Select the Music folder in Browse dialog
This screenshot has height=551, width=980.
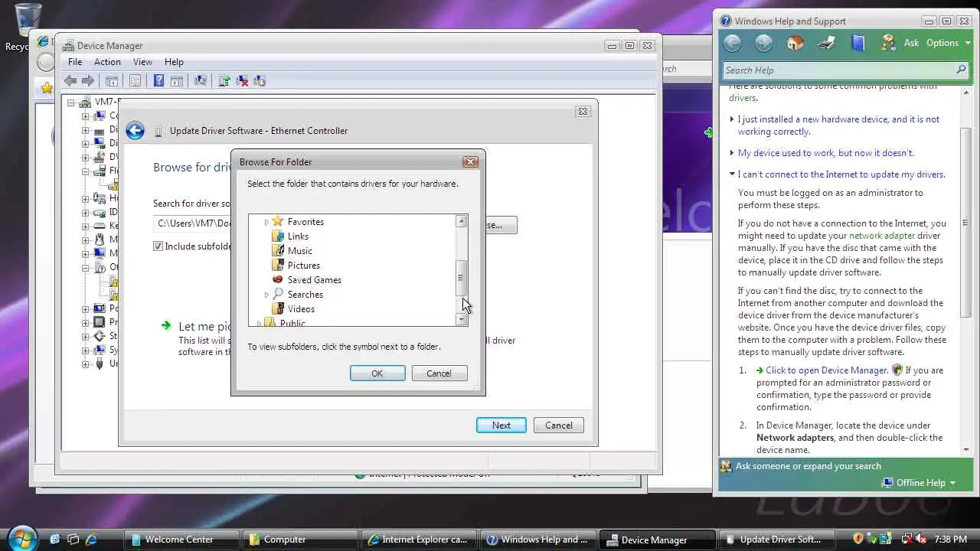pyautogui.click(x=300, y=251)
